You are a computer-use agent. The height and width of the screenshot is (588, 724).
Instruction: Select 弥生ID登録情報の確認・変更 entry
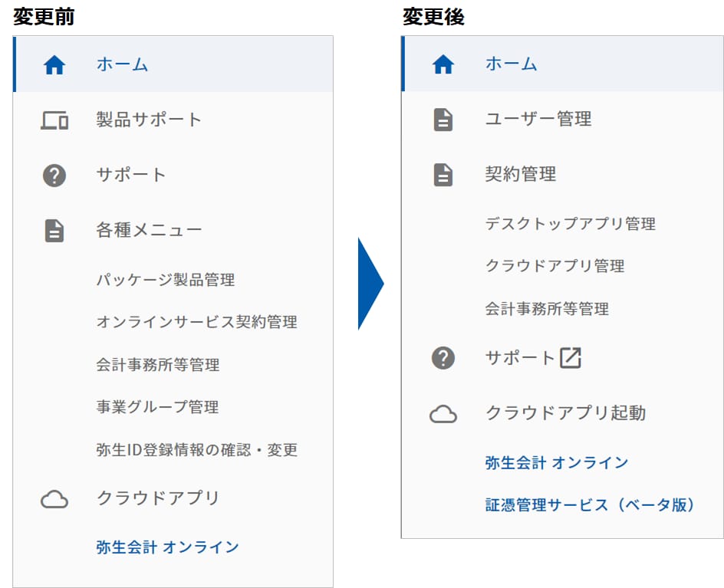(x=196, y=450)
